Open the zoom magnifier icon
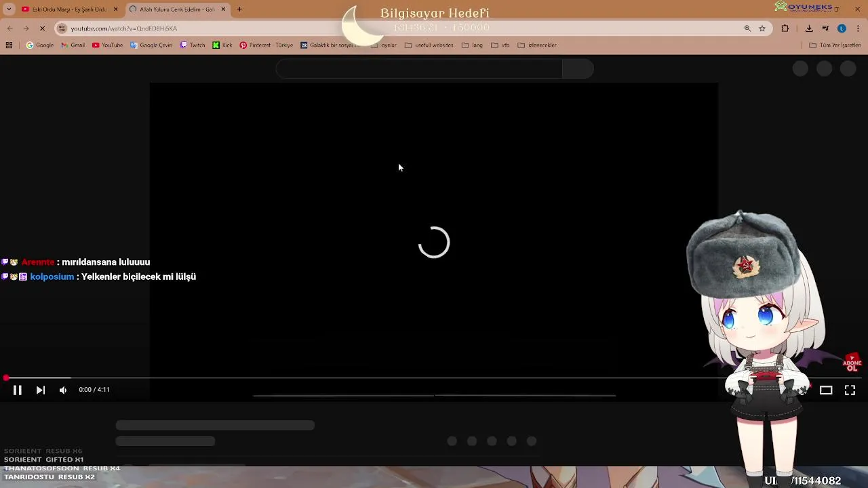This screenshot has height=488, width=868. click(747, 28)
